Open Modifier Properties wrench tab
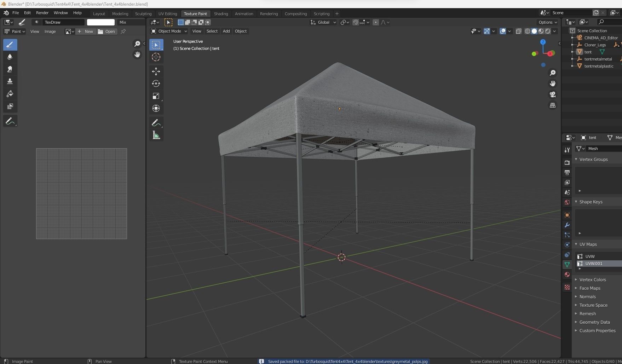The image size is (622, 364). 567,225
